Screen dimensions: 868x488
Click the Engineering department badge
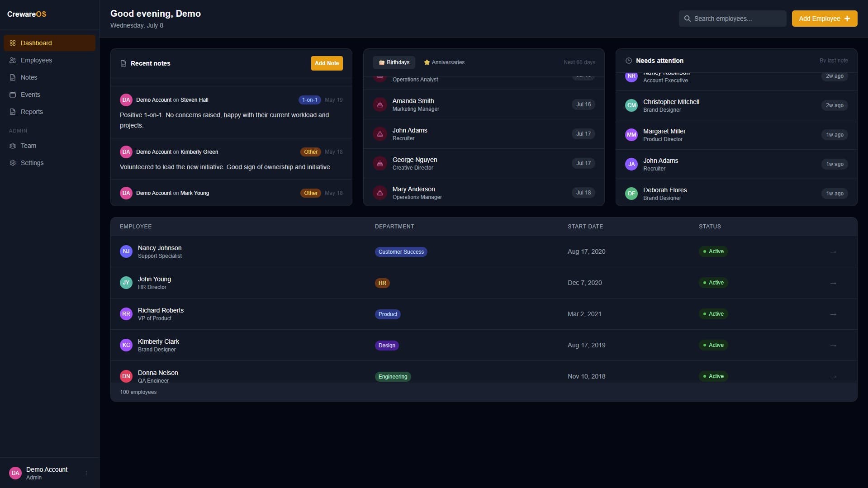[393, 377]
